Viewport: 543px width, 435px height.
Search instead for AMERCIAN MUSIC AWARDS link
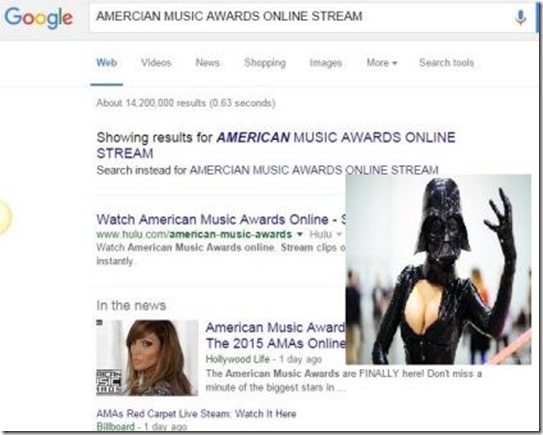314,170
